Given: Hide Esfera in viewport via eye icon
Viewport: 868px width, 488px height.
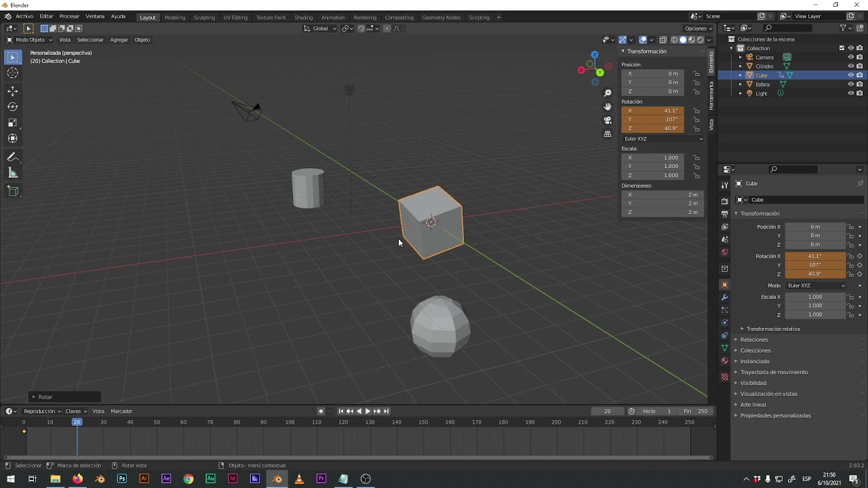Looking at the screenshot, I should 851,84.
